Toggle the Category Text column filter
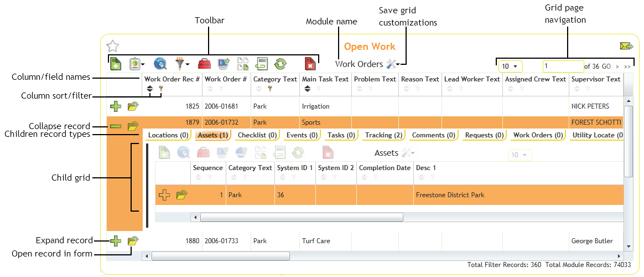Image resolution: width=644 pixels, height=277 pixels. 271,89
